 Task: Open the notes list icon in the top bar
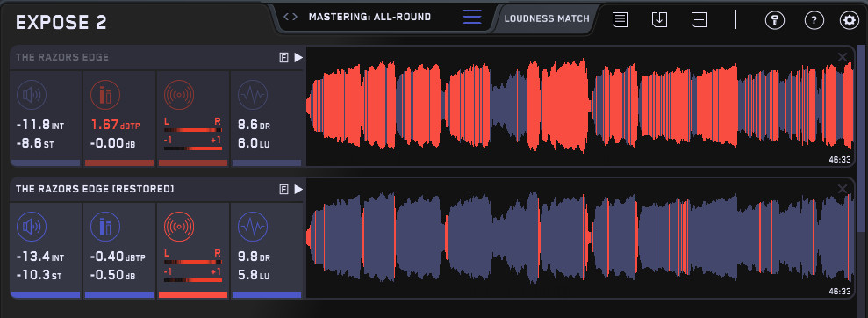tap(620, 19)
